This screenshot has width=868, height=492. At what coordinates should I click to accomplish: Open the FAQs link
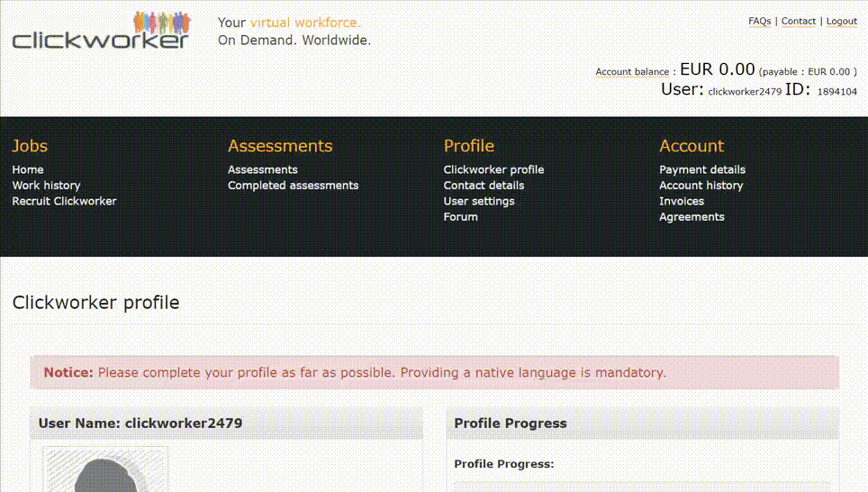(x=759, y=21)
